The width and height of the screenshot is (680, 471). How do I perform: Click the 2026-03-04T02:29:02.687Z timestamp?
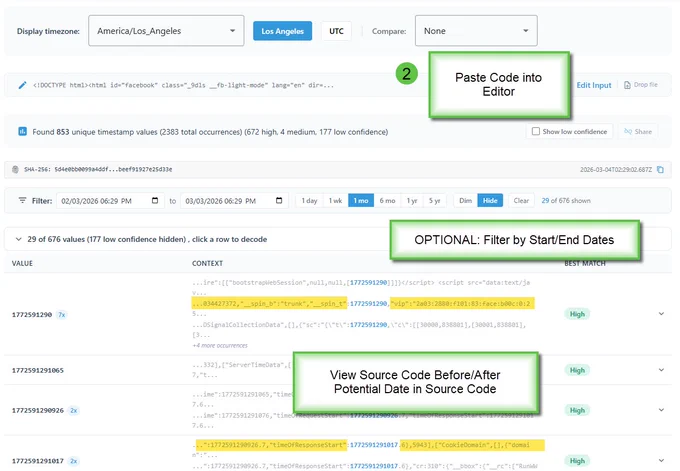(616, 170)
